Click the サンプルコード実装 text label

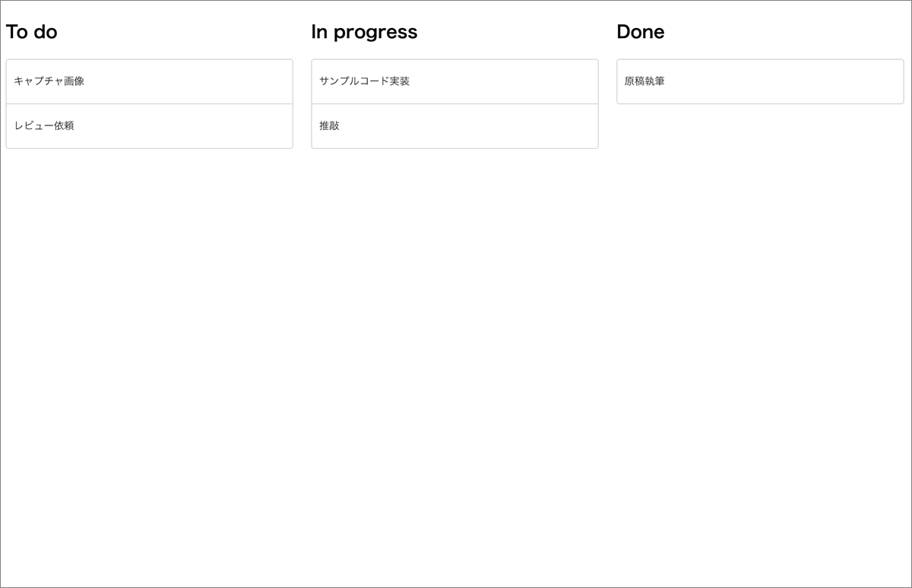tap(365, 81)
